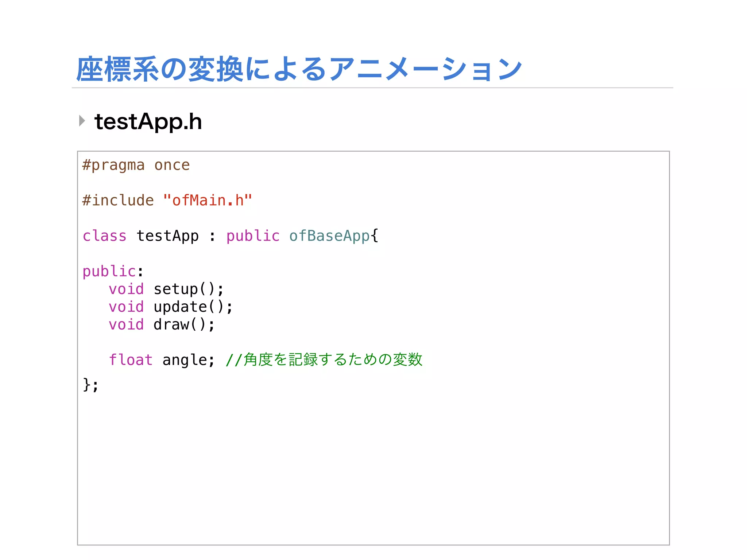747x560 pixels.
Task: Click the closing '};' of the class
Action: pos(91,385)
